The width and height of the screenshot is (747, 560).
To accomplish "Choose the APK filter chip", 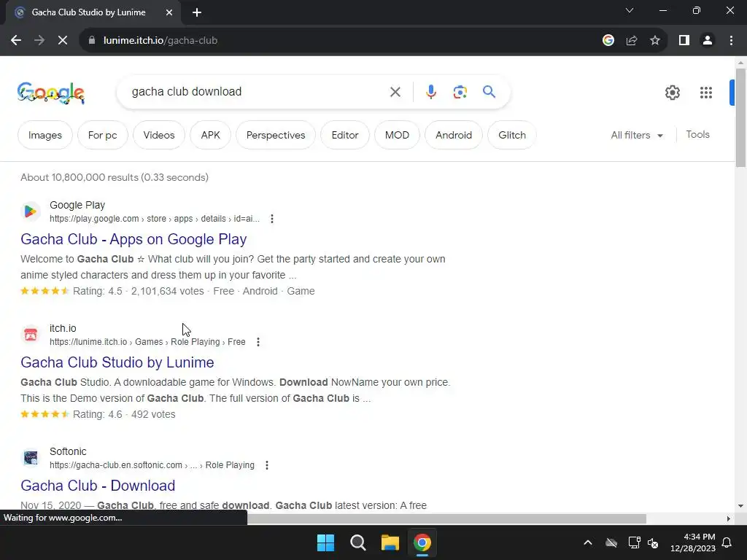I will 210,135.
